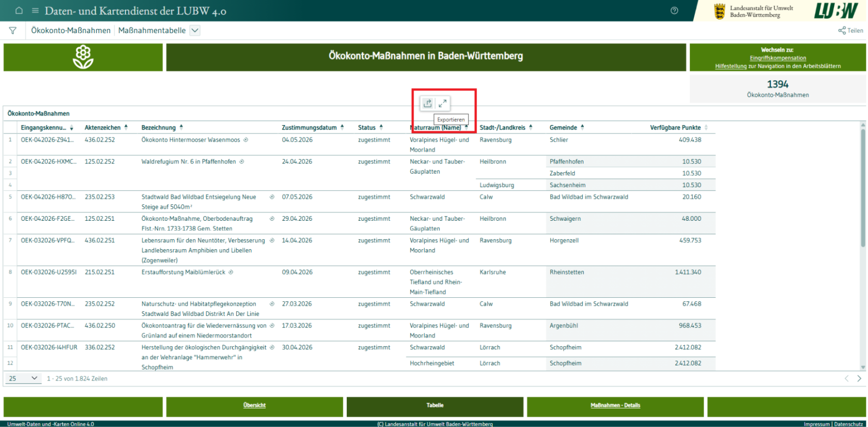Screen dimensions: 868x427
Task: Select points value 409.438
Action: (x=690, y=140)
